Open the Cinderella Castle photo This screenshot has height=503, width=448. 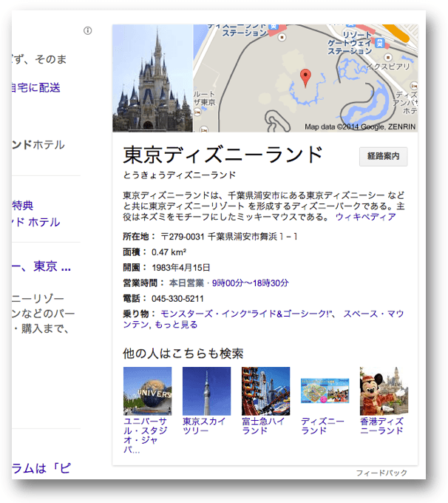(x=152, y=78)
